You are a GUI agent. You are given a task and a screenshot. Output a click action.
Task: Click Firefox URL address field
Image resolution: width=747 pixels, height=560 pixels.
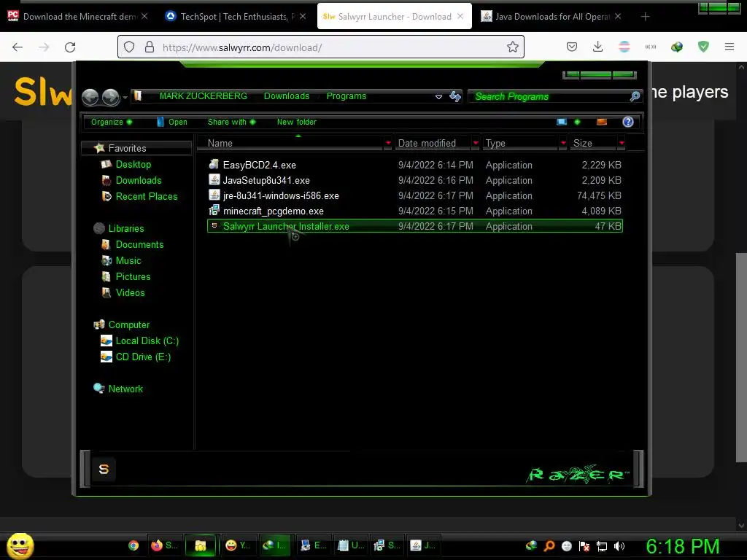tap(321, 47)
